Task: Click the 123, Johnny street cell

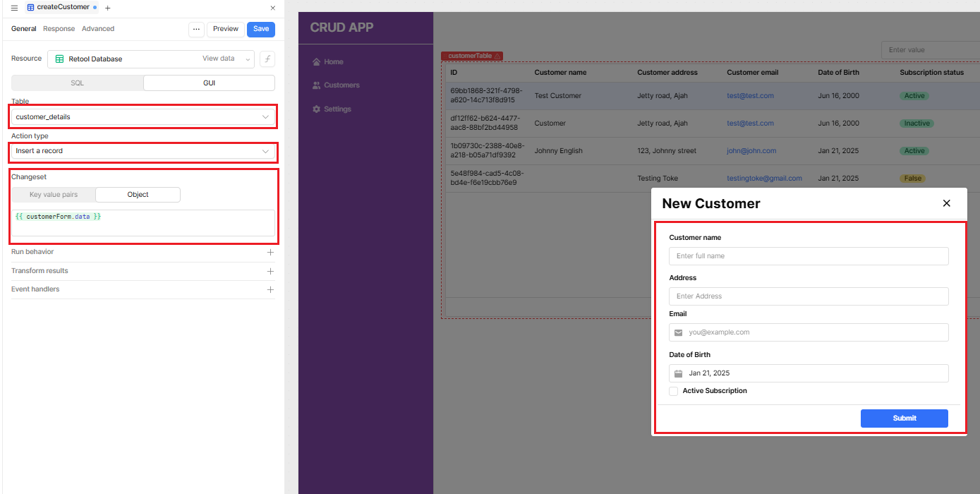Action: tap(666, 151)
